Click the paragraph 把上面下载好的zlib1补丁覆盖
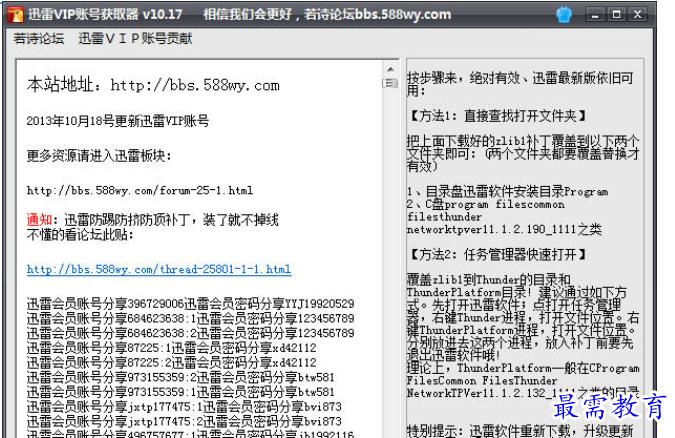This screenshot has width=675, height=438. (x=523, y=154)
